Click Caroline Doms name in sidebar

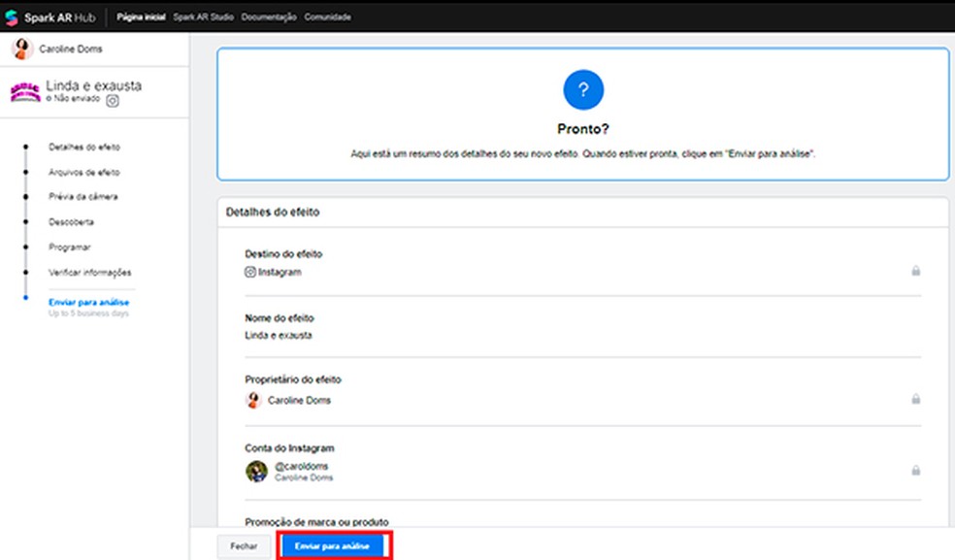[71, 49]
